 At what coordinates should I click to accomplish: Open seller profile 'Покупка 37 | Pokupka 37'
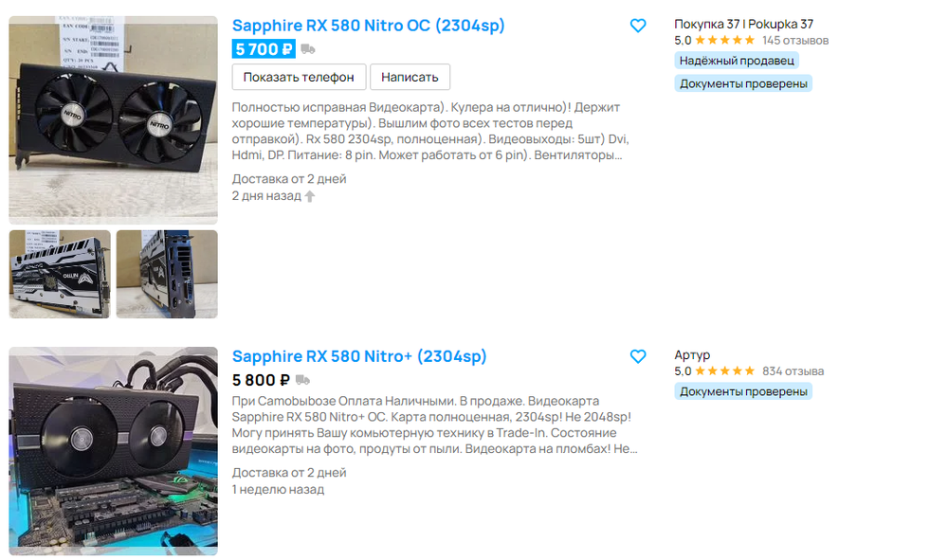[743, 25]
